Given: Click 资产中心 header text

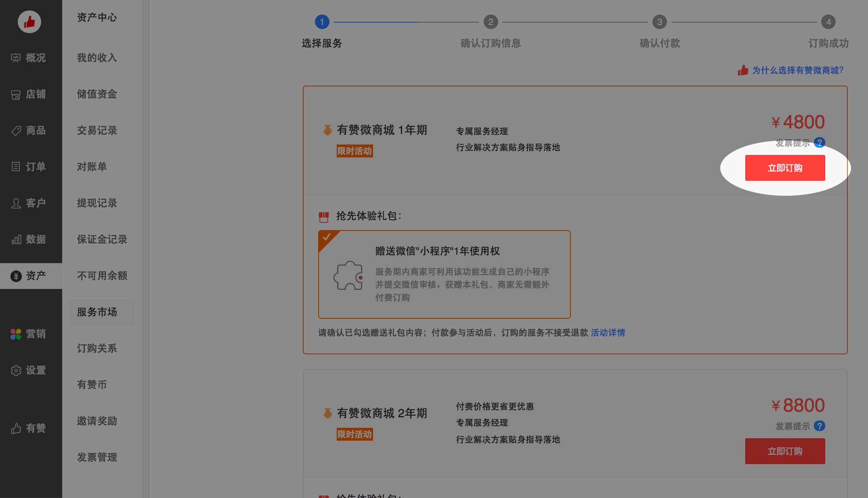Looking at the screenshot, I should coord(97,17).
